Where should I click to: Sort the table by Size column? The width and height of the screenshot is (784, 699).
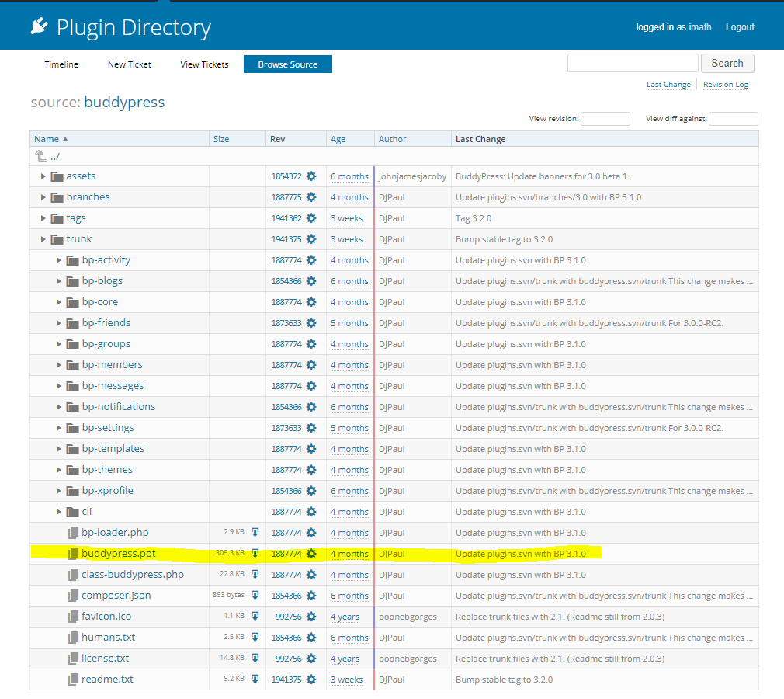221,139
